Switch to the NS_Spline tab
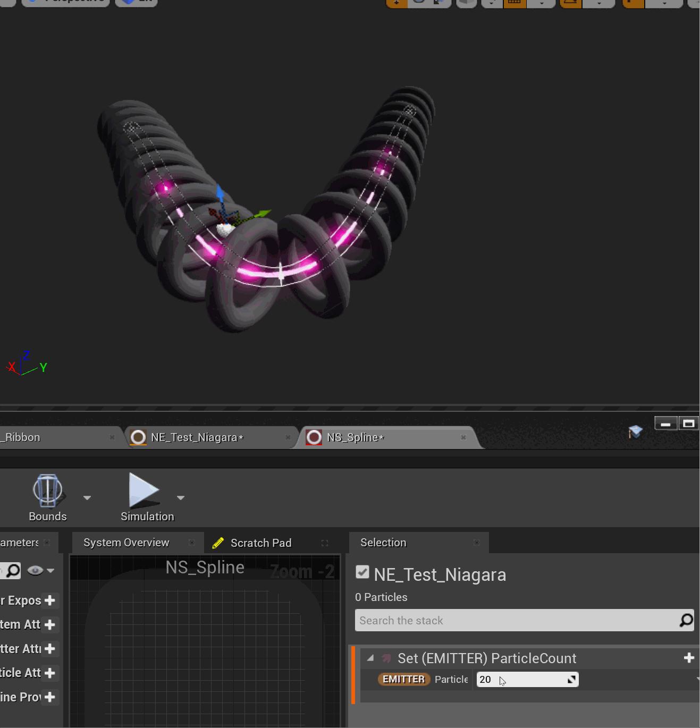 [353, 437]
